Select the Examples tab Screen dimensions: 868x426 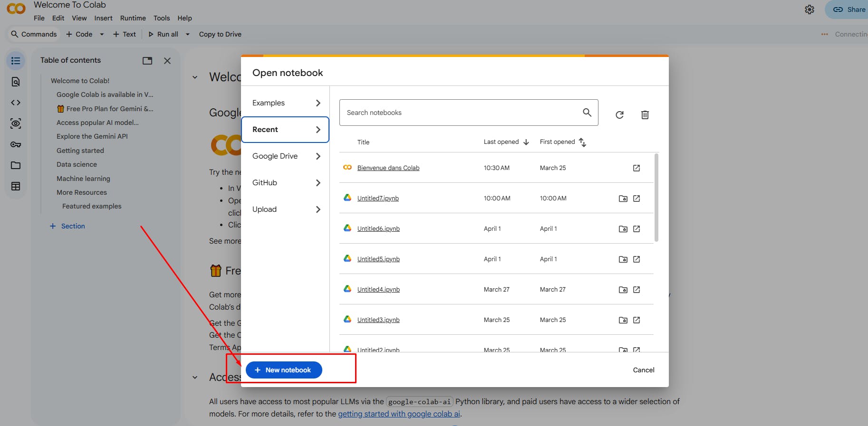click(x=285, y=103)
